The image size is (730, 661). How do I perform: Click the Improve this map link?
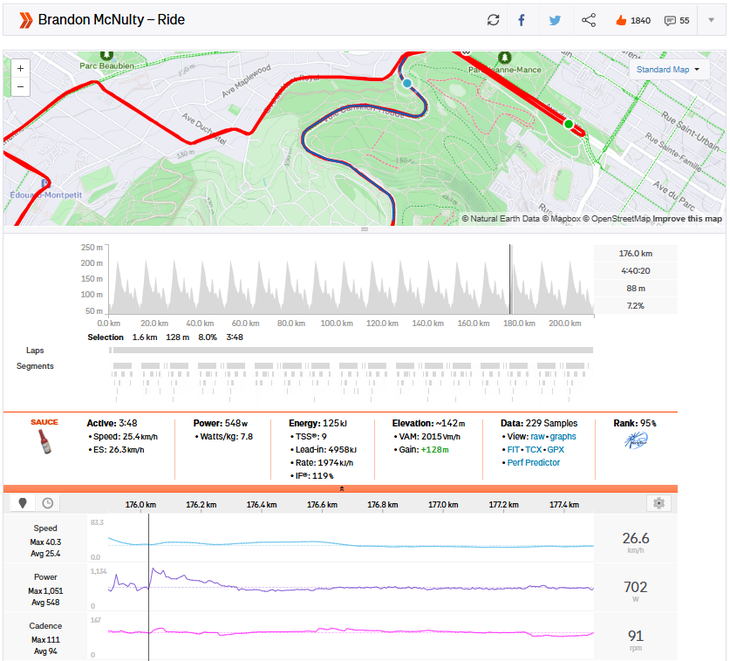[x=687, y=218]
